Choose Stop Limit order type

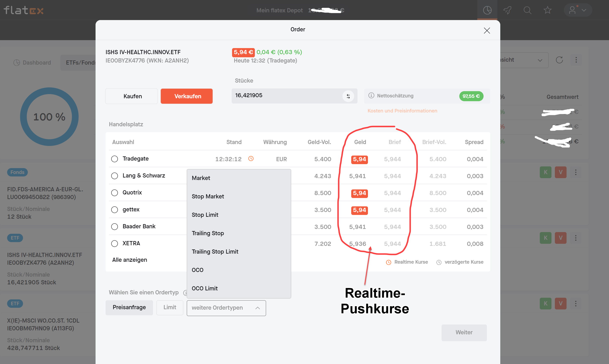[239, 215]
